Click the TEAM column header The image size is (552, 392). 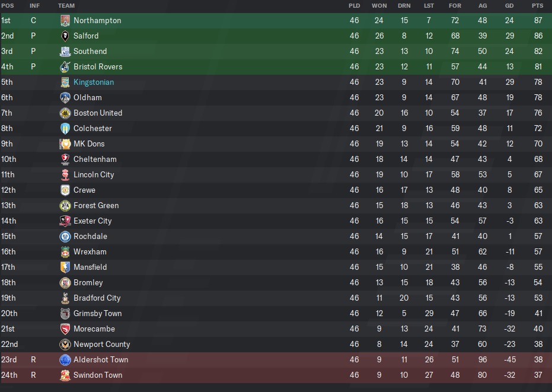pyautogui.click(x=66, y=6)
